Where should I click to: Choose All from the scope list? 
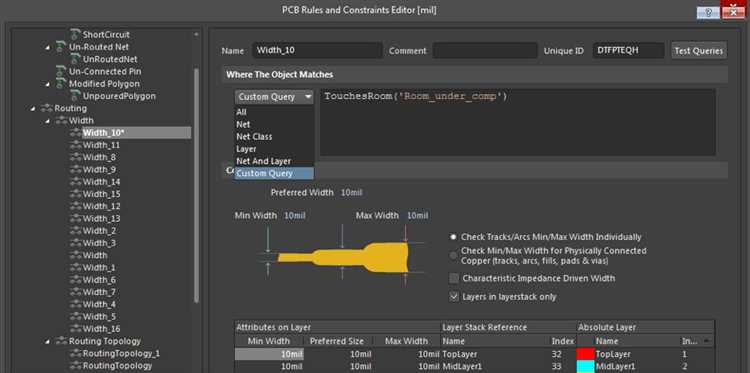[x=274, y=112]
